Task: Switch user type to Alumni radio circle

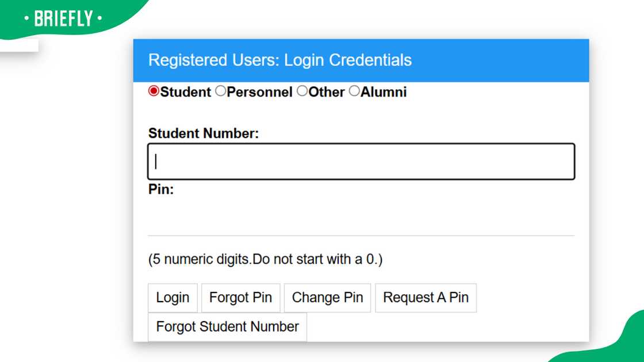Action: click(x=354, y=91)
